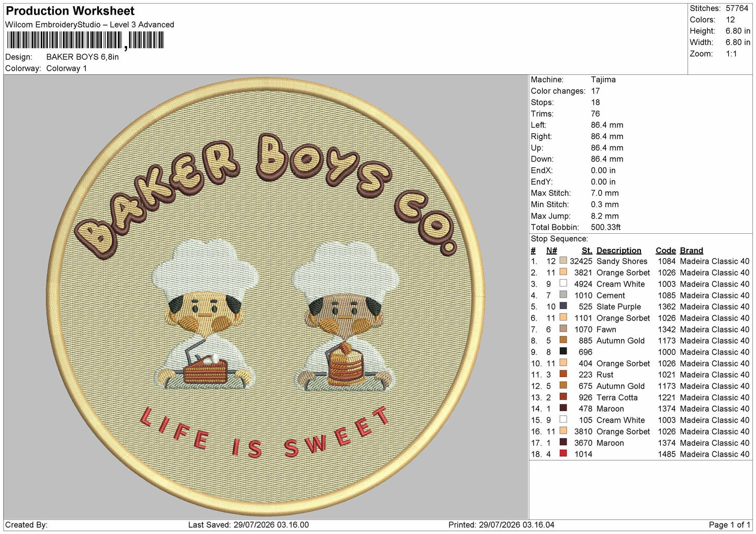
Task: Click the Sandy Shores color swatch in row 1
Action: (x=563, y=260)
